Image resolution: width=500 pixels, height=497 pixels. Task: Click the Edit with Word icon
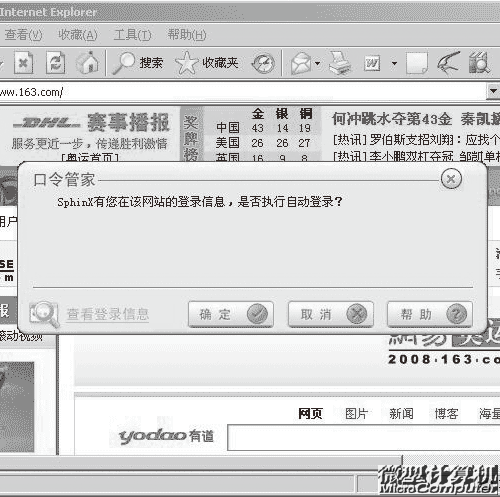(372, 63)
